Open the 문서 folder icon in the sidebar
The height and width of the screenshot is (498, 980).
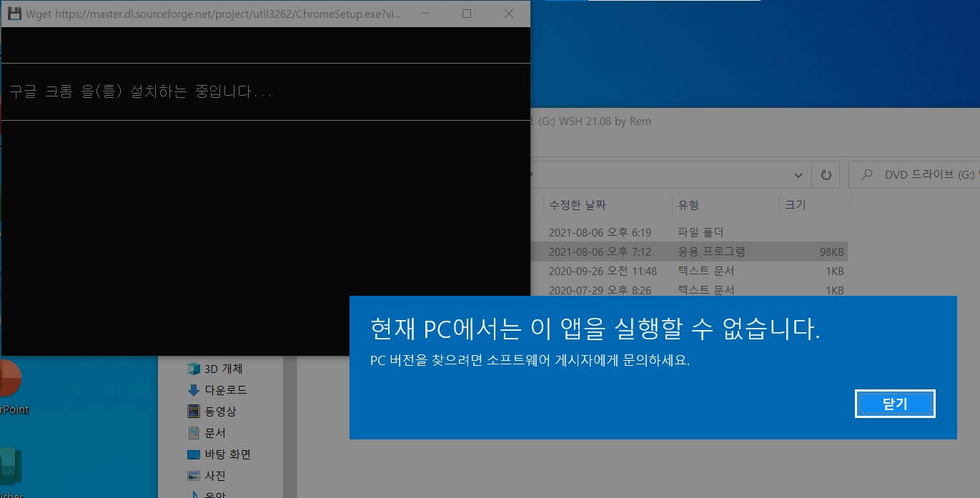(193, 433)
